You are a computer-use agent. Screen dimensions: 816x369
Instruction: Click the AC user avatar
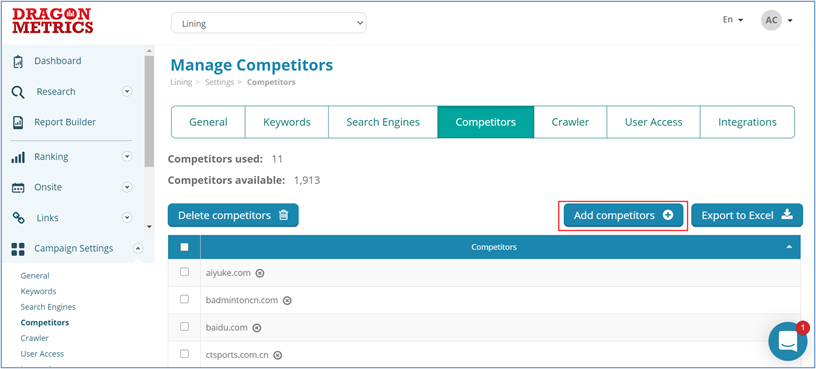tap(771, 20)
